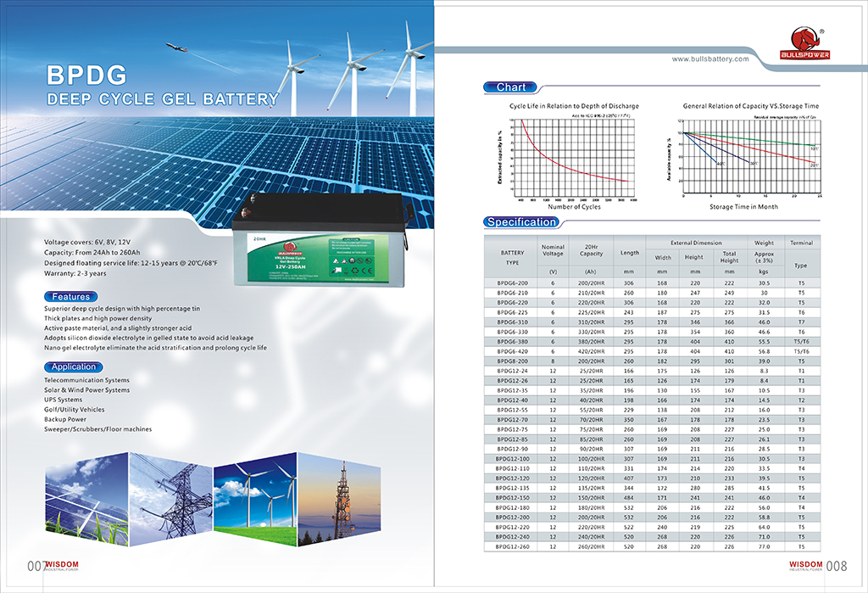Click the BPDG12-100 battery type cell
The image size is (868, 593).
click(512, 459)
